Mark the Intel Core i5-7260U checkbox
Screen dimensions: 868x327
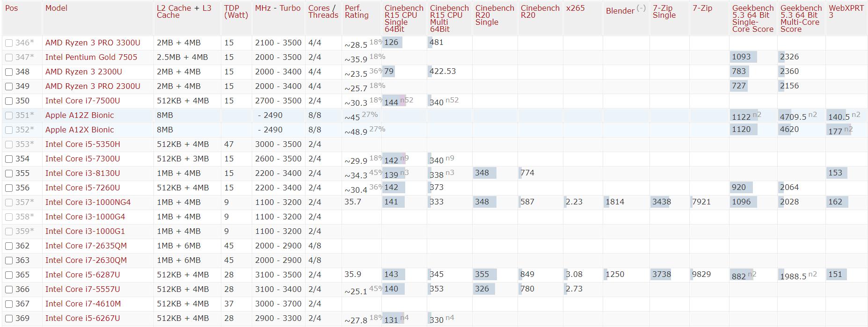pos(9,188)
